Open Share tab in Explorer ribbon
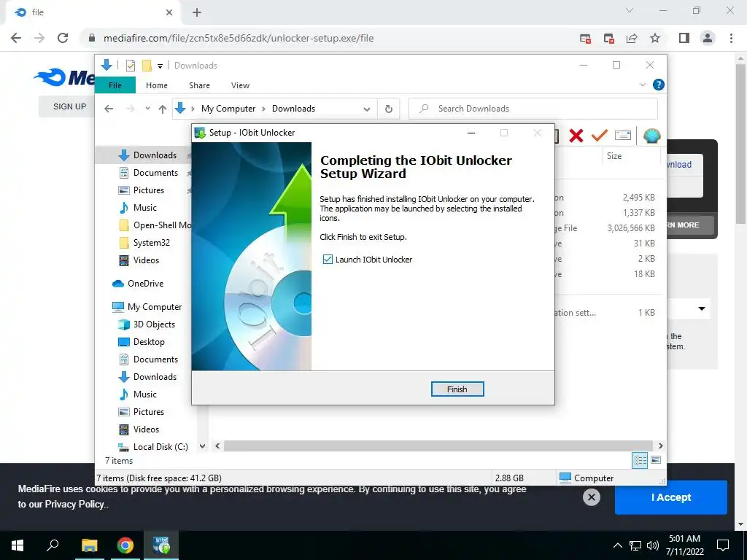Viewport: 747px width, 560px height. [199, 85]
